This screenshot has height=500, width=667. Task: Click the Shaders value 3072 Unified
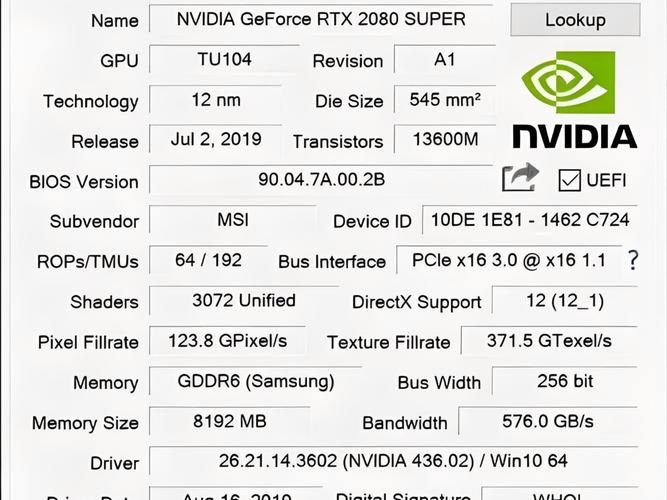click(244, 300)
